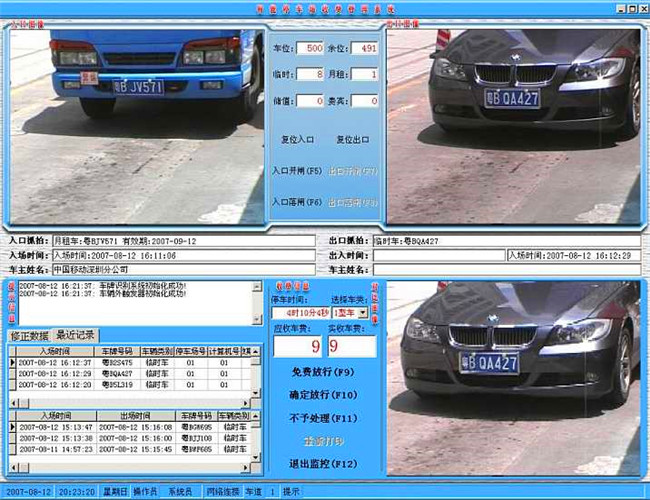Viewport: 650px width, 500px height.
Task: Switch to 最近记录 tab
Action: [x=75, y=335]
